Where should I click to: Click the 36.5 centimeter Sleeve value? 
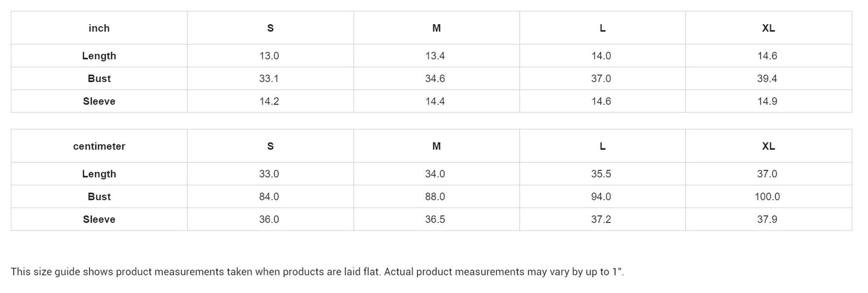pos(435,220)
